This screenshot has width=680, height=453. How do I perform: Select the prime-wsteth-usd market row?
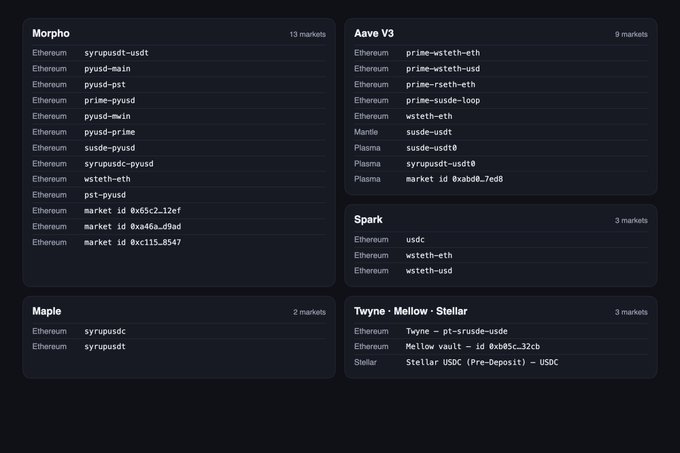click(501, 68)
